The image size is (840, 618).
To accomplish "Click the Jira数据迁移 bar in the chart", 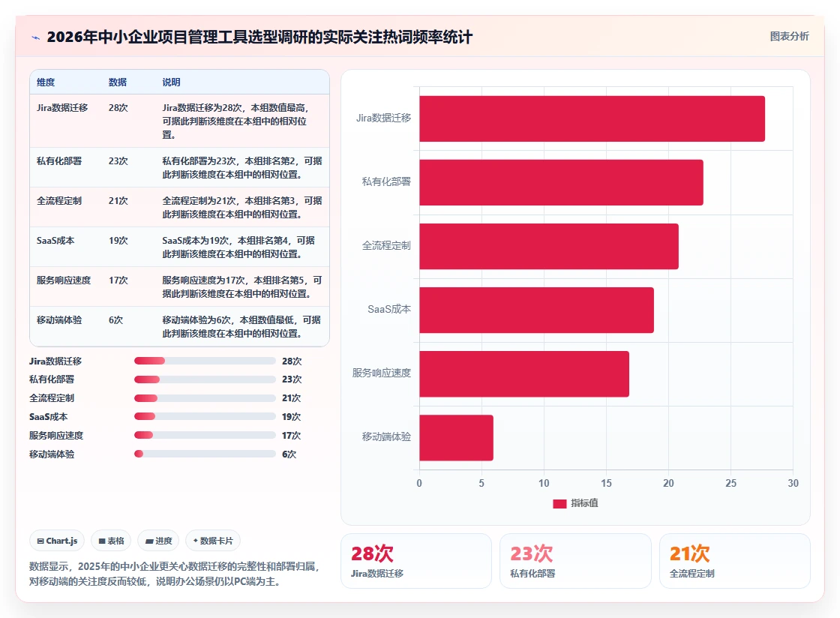I will tap(592, 119).
